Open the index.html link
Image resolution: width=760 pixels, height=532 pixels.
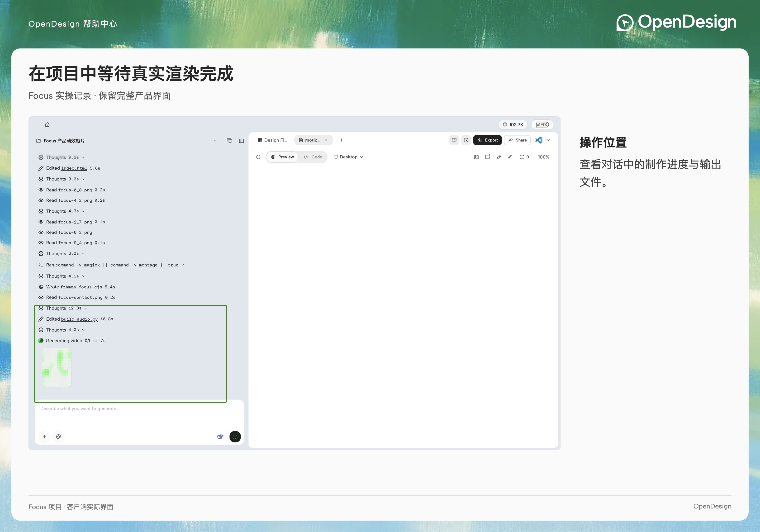74,168
